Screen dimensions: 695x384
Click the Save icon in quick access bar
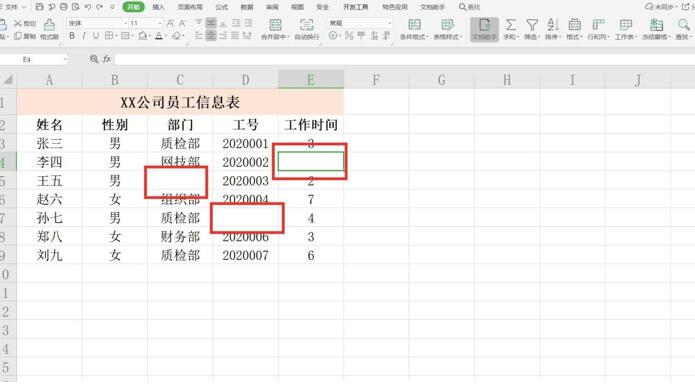[39, 7]
